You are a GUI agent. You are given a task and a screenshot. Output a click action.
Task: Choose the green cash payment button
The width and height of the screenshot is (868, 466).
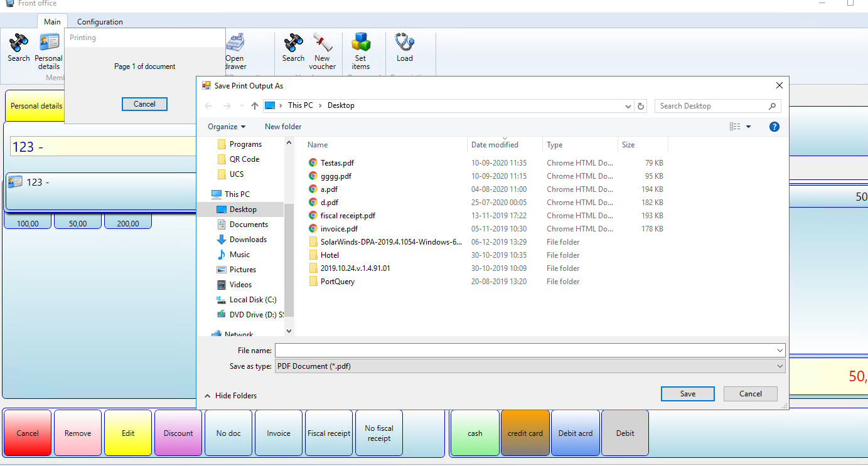point(475,433)
